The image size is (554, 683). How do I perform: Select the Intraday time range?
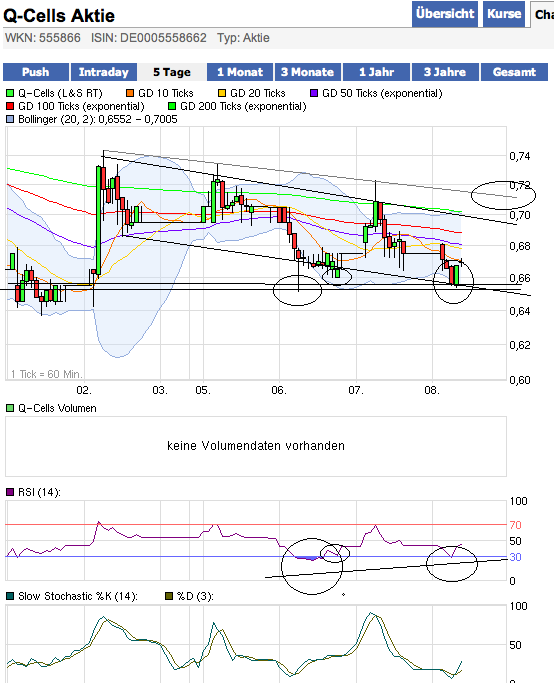point(104,72)
